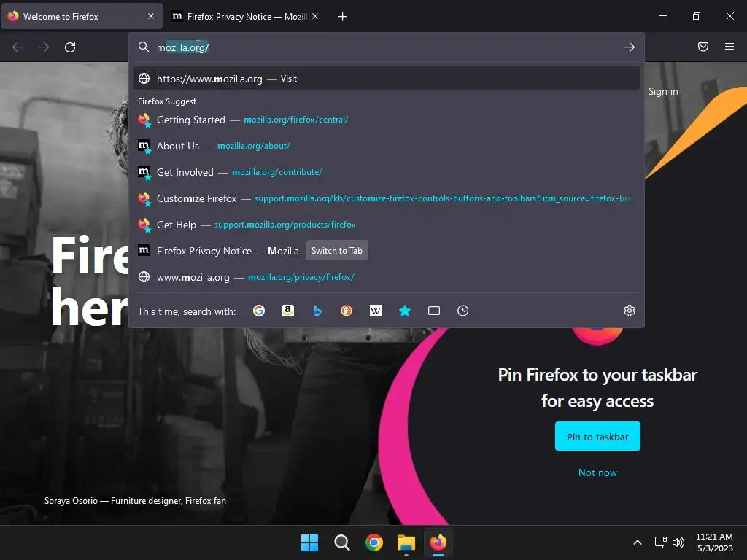This screenshot has height=560, width=747.
Task: Launch Chrome from the taskbar
Action: [374, 542]
